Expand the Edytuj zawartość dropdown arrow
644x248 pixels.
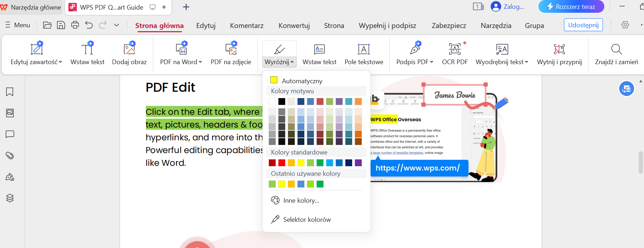[x=61, y=62]
